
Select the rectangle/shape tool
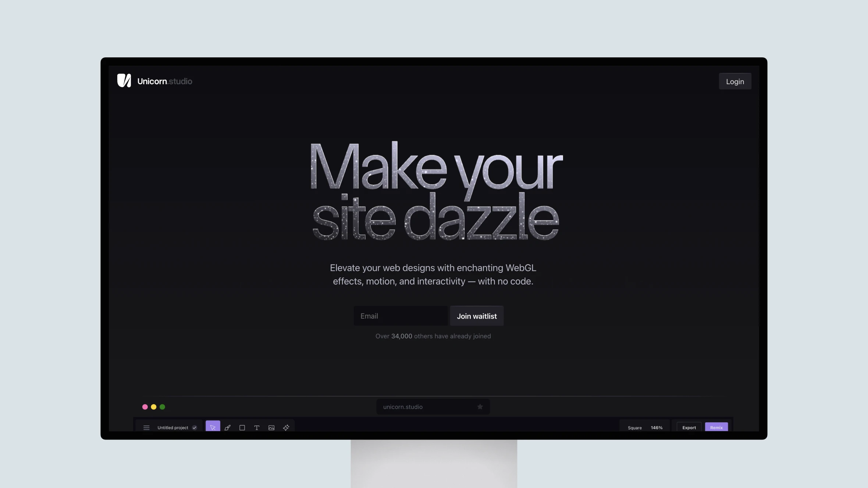point(242,427)
